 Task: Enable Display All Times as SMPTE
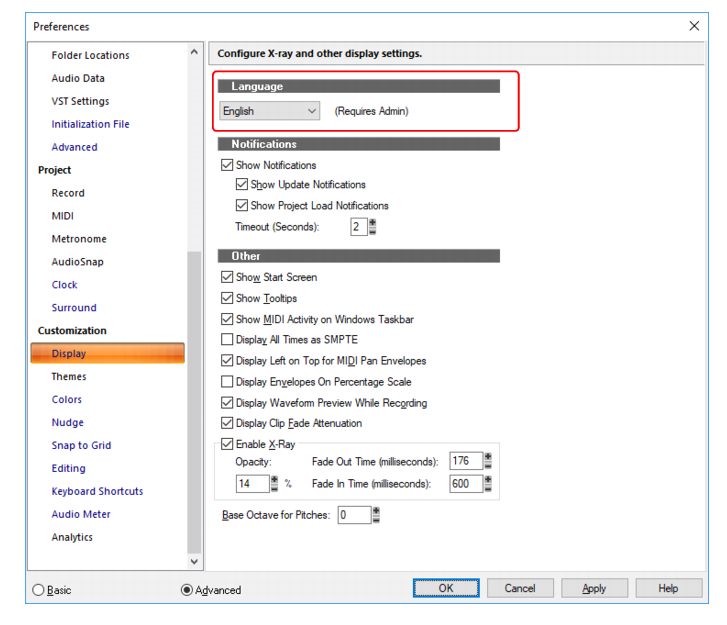(227, 339)
